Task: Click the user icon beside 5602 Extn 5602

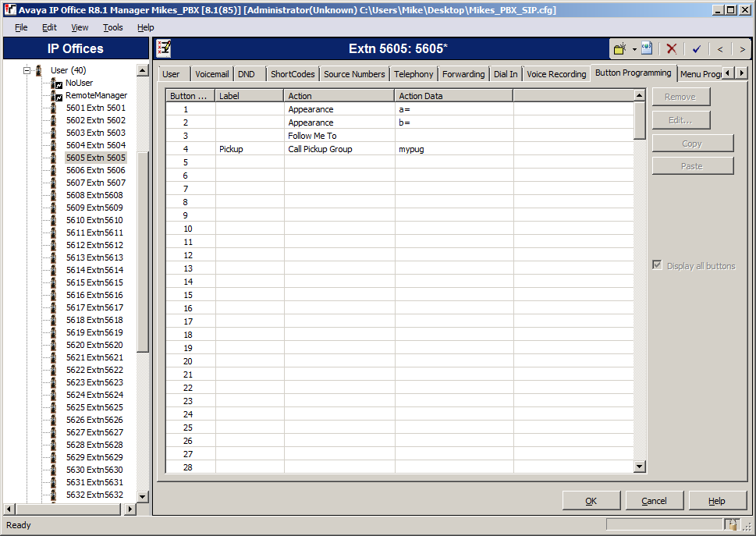Action: [54, 120]
